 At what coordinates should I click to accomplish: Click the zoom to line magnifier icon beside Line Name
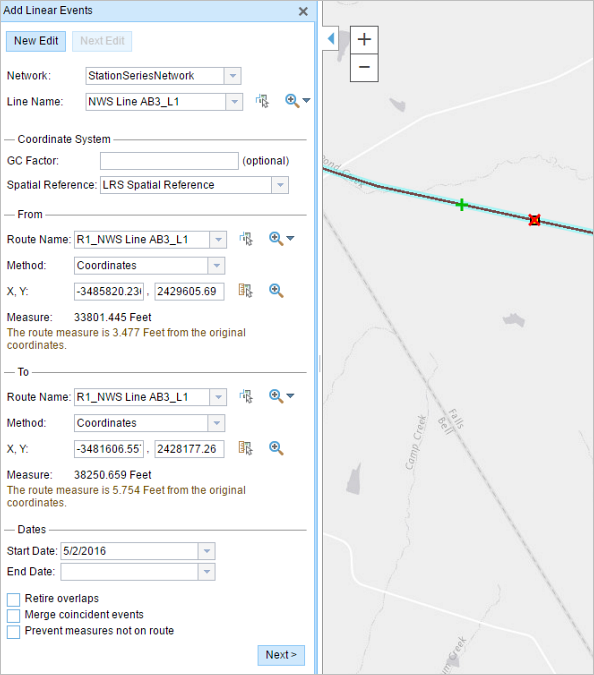pos(292,101)
